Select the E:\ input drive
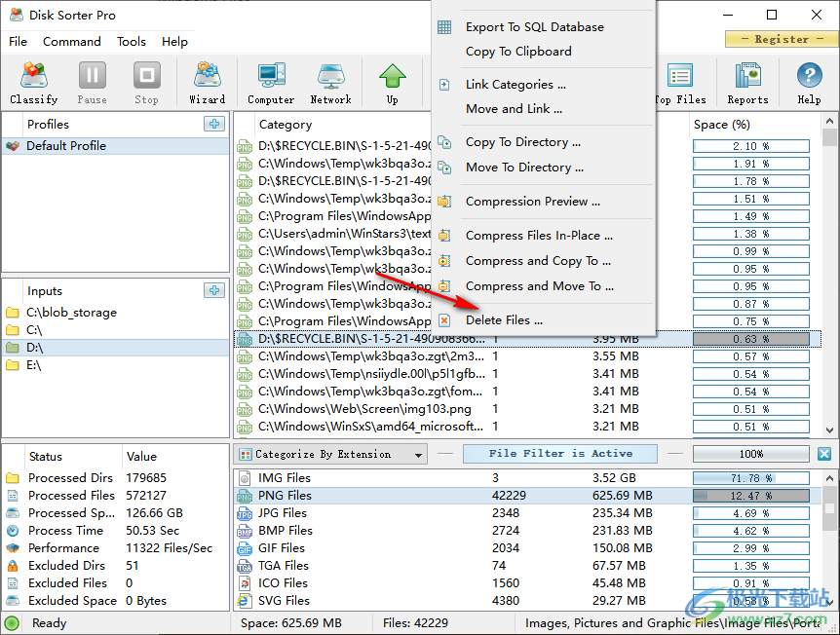This screenshot has width=840, height=635. (x=116, y=365)
